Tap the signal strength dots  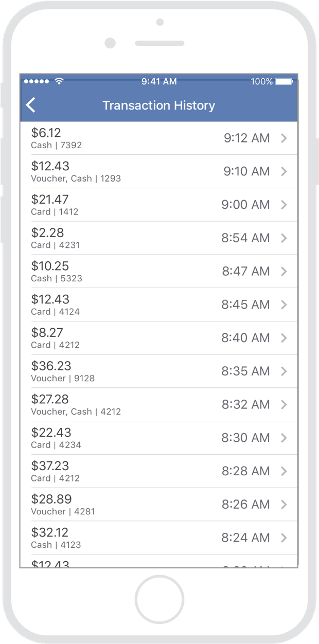pos(37,81)
